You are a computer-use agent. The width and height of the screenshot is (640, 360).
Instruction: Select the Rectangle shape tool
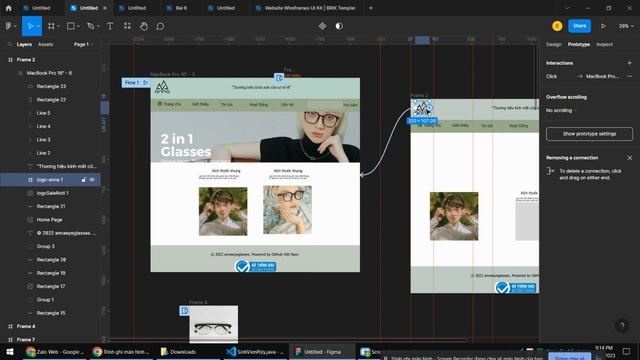pos(71,26)
